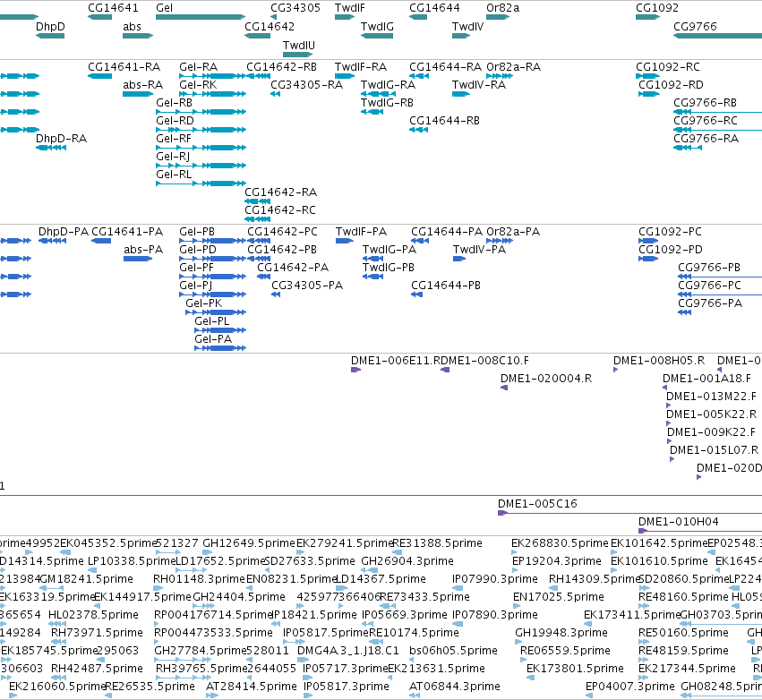The width and height of the screenshot is (762, 700).
Task: Select transcript TwdlG-RB
Action: [x=387, y=103]
